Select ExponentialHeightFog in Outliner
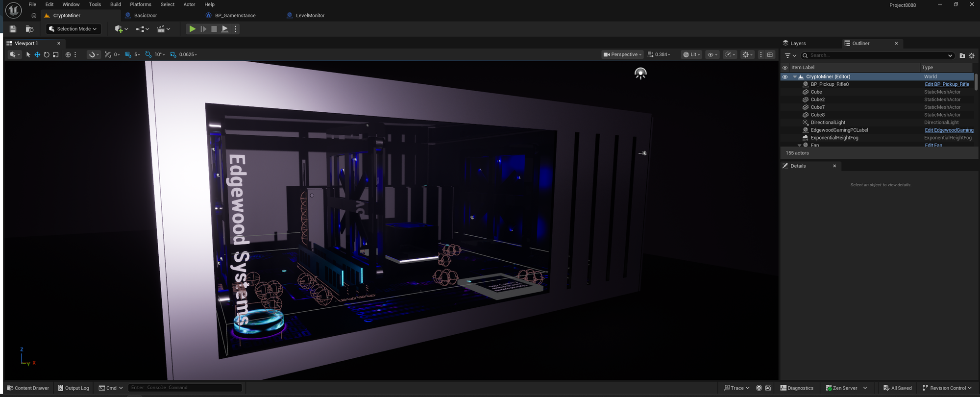The image size is (980, 397). tap(834, 138)
